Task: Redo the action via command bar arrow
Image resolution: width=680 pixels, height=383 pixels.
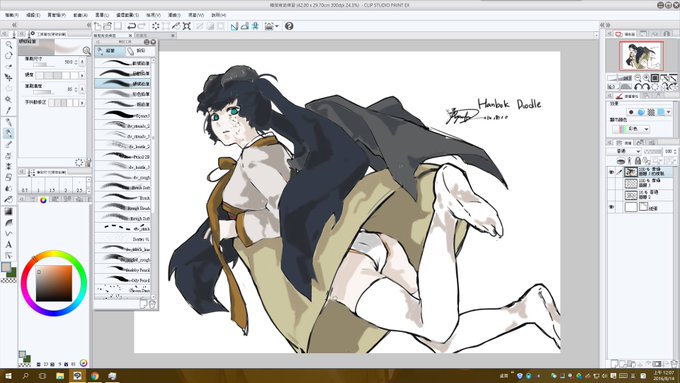Action: click(x=141, y=26)
